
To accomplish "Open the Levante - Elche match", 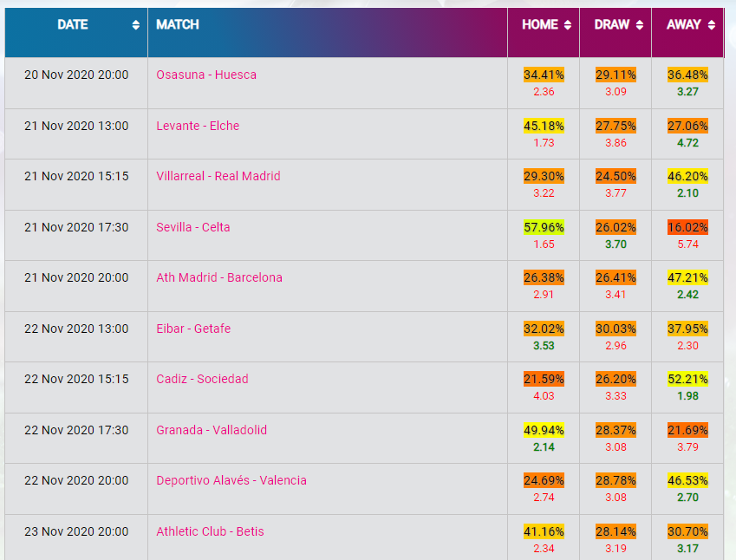I will coord(198,126).
